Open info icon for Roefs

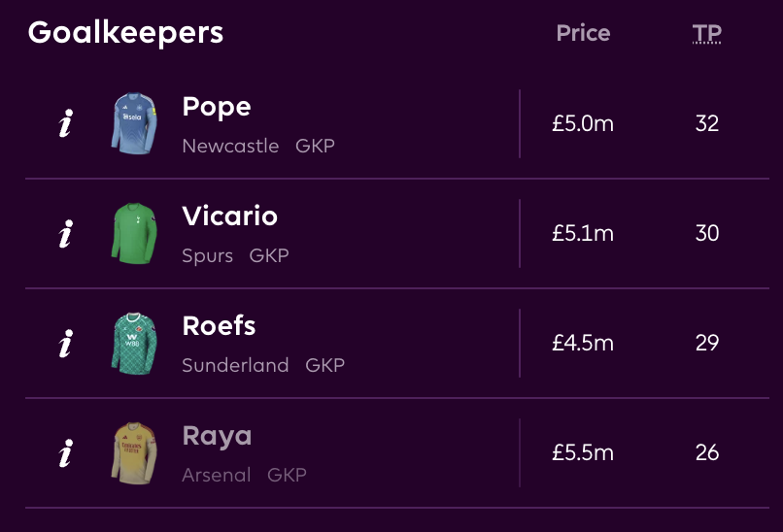(x=65, y=344)
